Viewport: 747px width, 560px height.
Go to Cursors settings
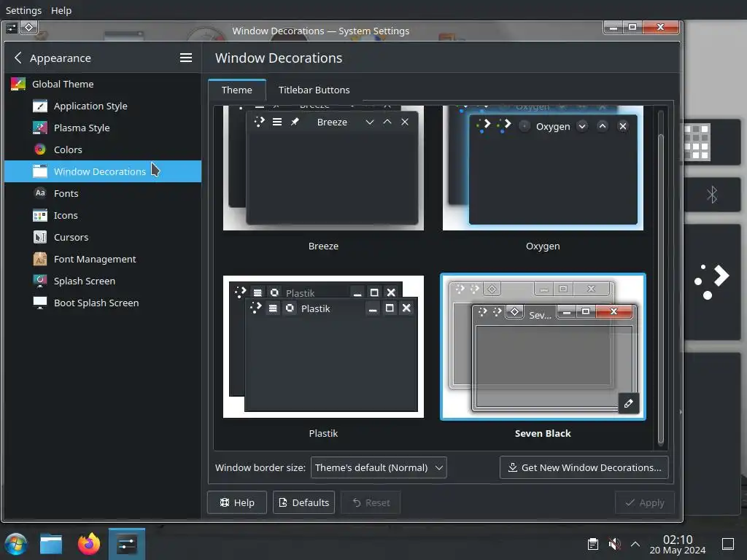[x=102, y=237]
